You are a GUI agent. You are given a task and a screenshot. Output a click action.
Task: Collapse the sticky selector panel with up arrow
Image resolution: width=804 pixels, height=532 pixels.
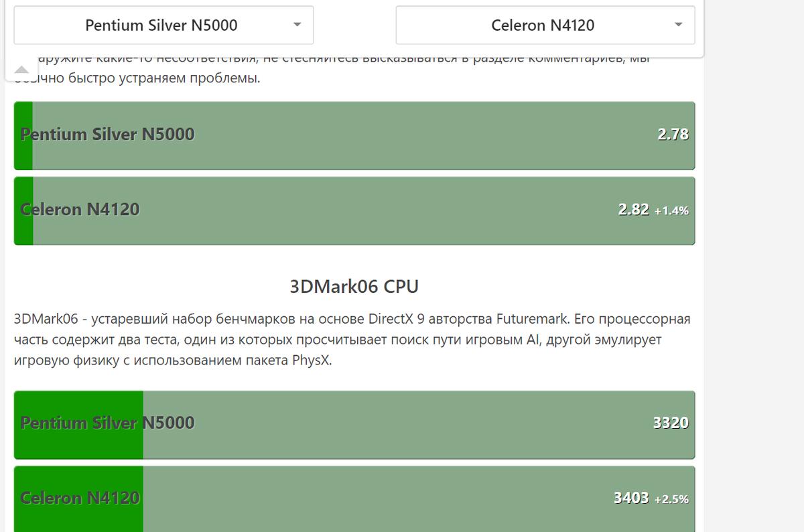point(21,70)
